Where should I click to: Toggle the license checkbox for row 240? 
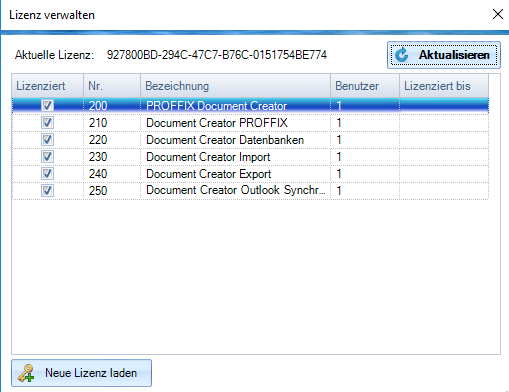[x=47, y=174]
